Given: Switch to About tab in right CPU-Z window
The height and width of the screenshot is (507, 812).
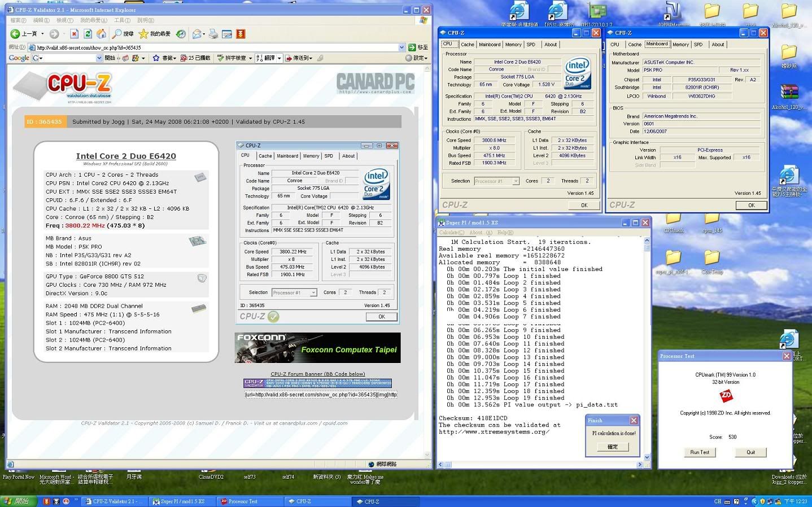Looking at the screenshot, I should tap(718, 45).
